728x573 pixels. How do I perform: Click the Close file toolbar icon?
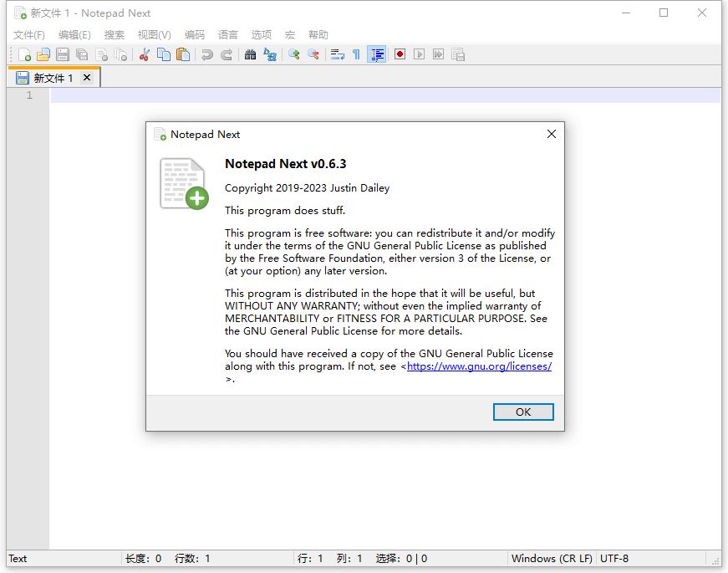point(102,55)
